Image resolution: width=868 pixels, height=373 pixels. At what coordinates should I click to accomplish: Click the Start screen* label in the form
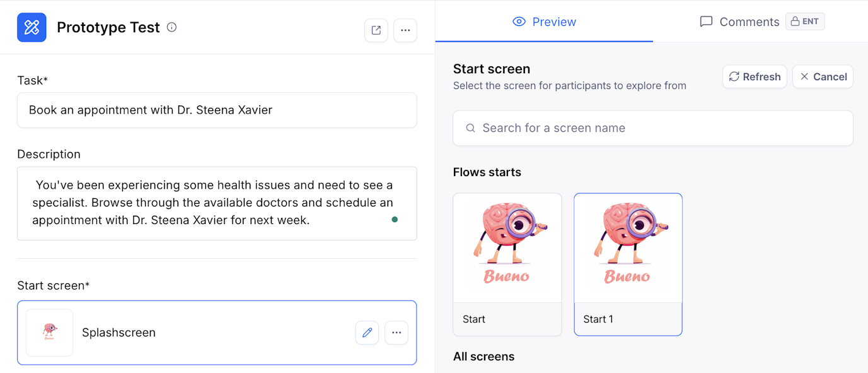pos(54,285)
